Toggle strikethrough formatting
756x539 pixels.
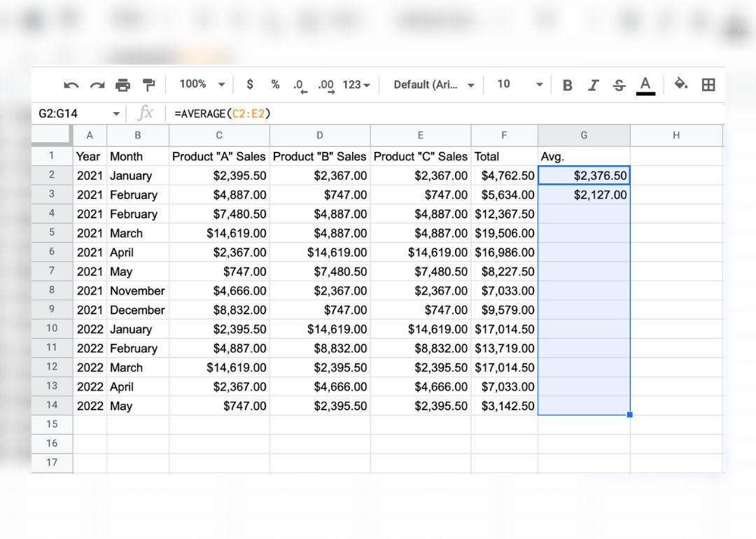[619, 85]
